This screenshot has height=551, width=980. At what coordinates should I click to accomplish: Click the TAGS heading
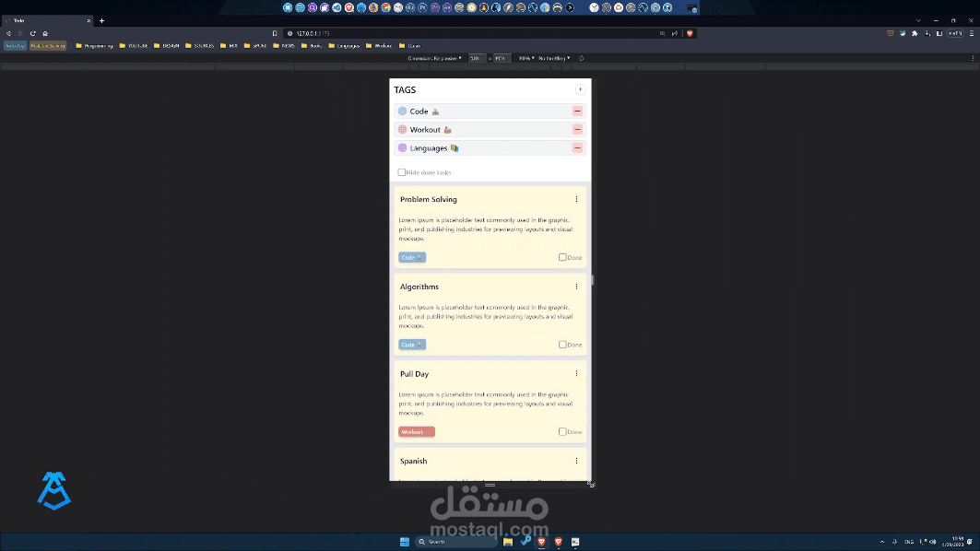tap(405, 90)
